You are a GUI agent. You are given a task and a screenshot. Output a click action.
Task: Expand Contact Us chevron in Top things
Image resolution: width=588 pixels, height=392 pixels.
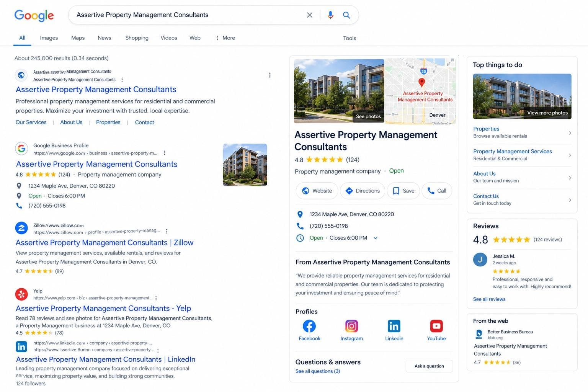pyautogui.click(x=570, y=200)
